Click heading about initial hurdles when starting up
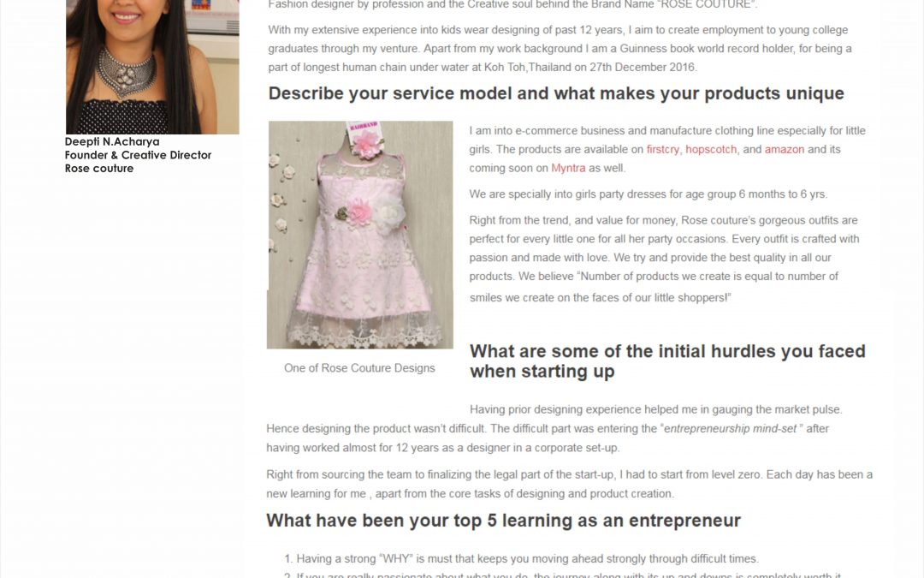This screenshot has height=578, width=924. coord(667,361)
